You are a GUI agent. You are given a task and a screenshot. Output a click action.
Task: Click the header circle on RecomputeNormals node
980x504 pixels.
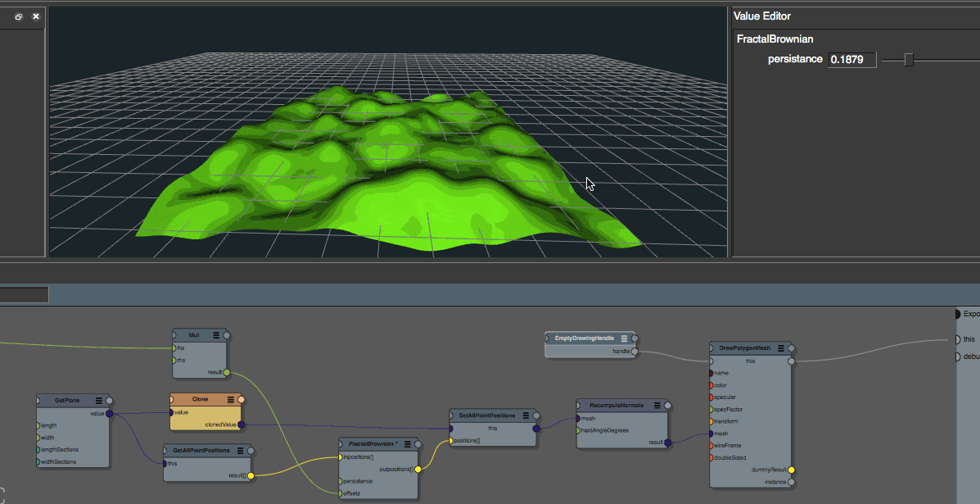(x=667, y=406)
